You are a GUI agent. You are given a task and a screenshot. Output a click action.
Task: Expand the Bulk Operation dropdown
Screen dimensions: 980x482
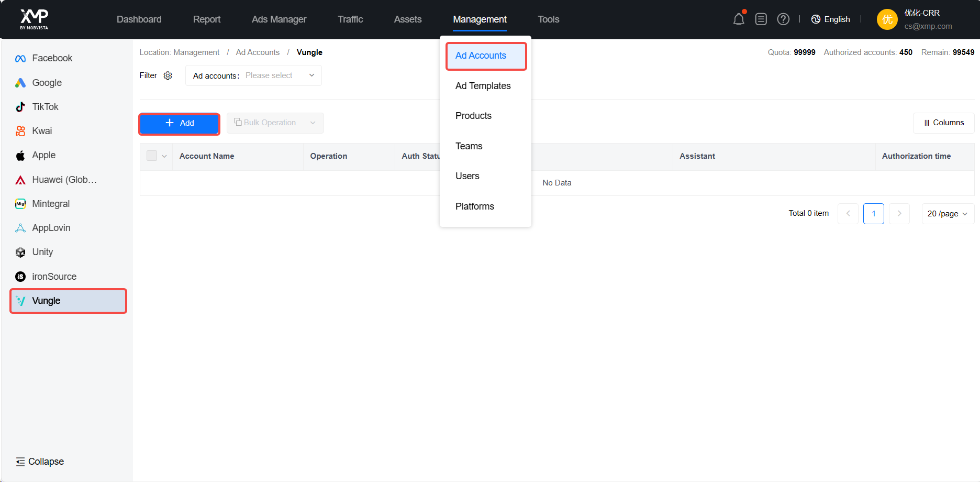tap(313, 123)
